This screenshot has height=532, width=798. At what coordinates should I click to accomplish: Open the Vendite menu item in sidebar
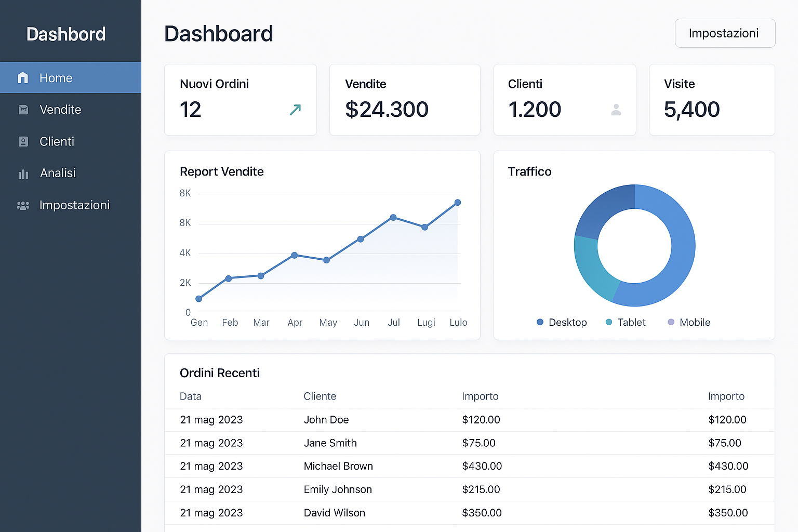click(x=60, y=110)
